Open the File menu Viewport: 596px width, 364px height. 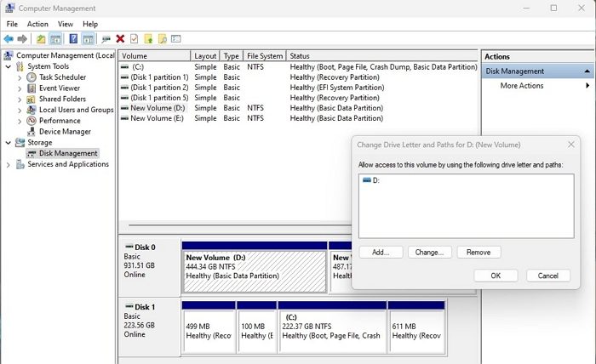pyautogui.click(x=12, y=24)
